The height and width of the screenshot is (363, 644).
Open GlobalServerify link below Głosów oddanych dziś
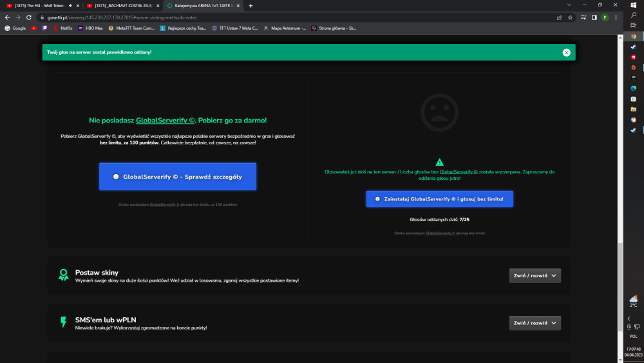pos(440,233)
